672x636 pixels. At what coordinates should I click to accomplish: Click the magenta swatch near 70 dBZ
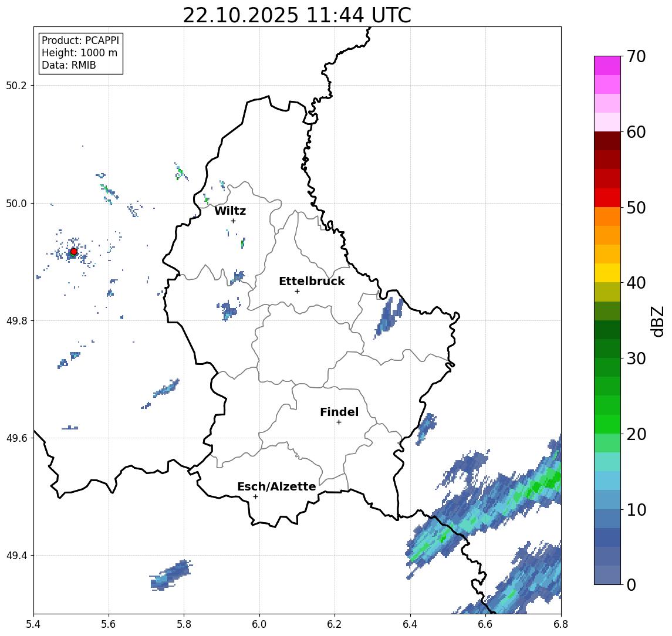click(x=607, y=66)
